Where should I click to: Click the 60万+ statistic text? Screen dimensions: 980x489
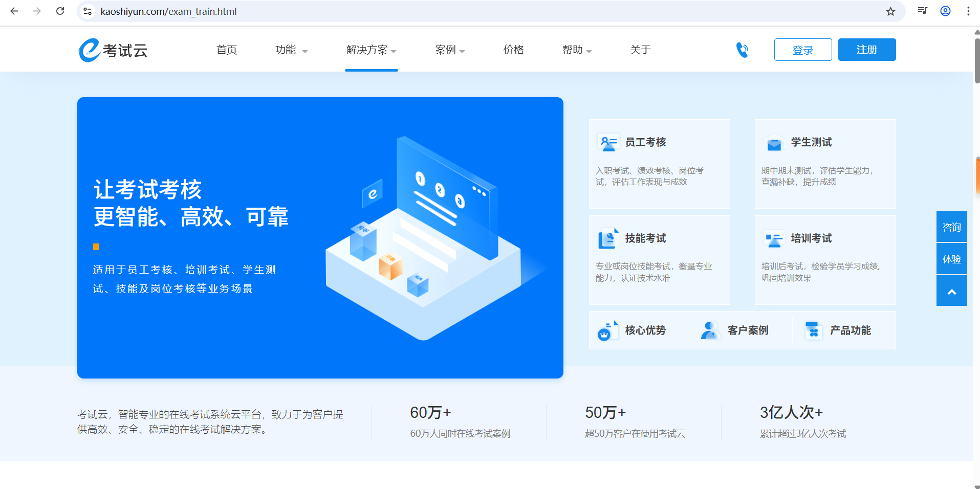[430, 412]
